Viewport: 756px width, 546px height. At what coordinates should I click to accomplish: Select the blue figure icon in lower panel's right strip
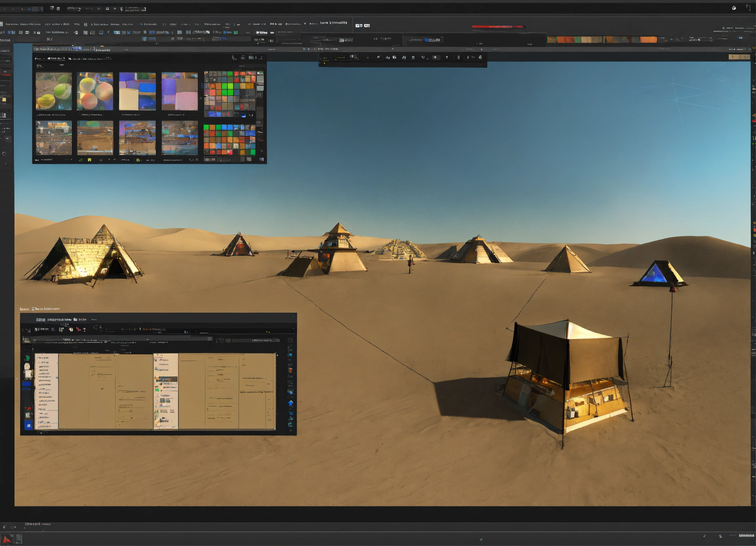point(290,403)
